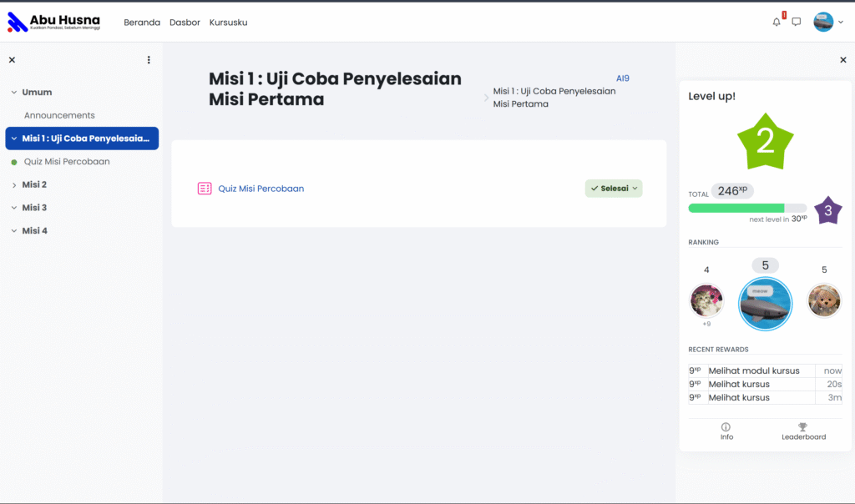Click the green completion dot for the quiz
Viewport: 855px width, 504px height.
(14, 162)
